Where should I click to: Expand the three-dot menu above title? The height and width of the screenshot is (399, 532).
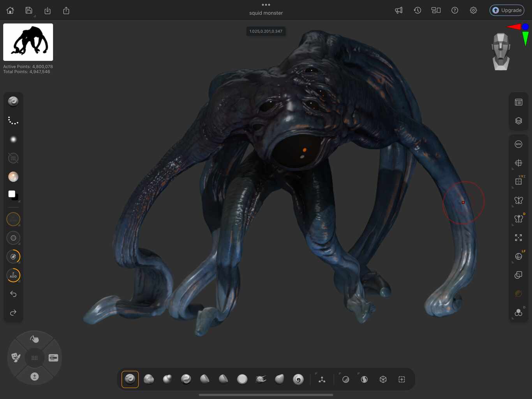(266, 5)
